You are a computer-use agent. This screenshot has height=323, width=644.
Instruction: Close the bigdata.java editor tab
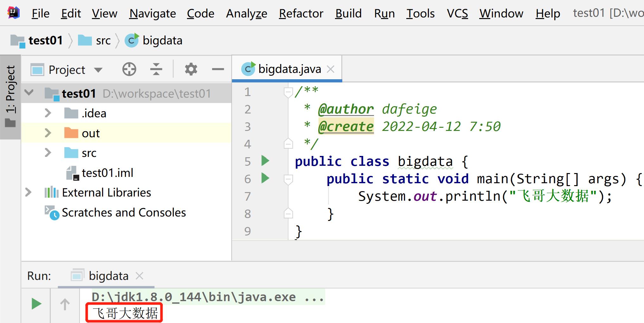point(331,69)
